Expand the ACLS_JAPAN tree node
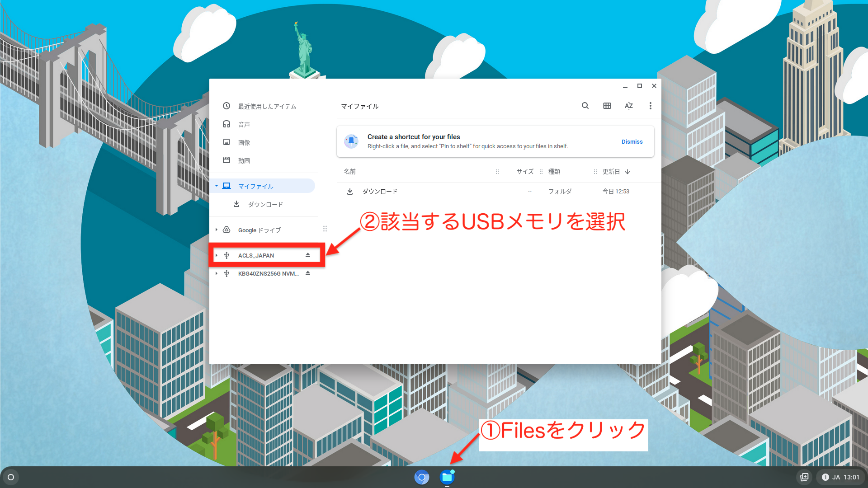 217,255
